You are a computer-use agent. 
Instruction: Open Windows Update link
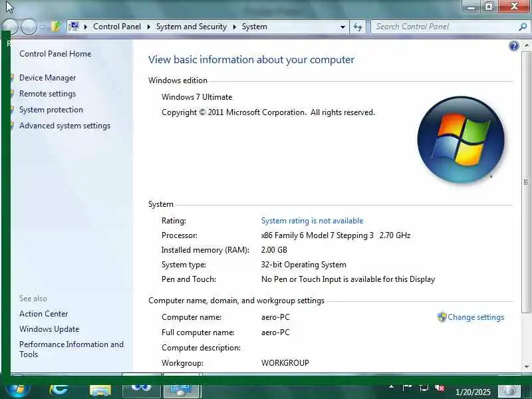(x=49, y=329)
